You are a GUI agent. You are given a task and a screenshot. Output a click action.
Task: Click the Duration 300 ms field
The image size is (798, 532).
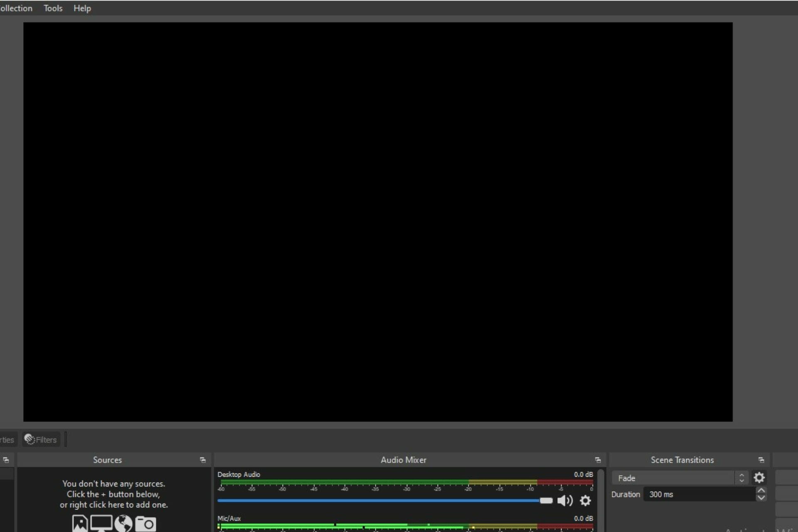[699, 494]
